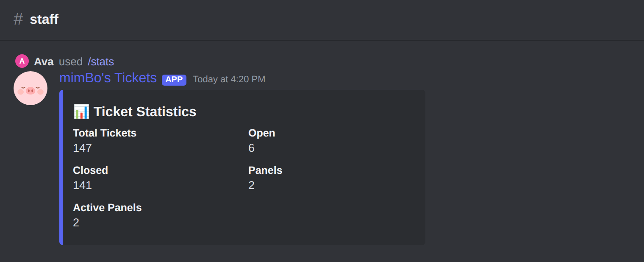Click the word used in command line
Viewport: 644px width, 262px height.
(x=70, y=61)
